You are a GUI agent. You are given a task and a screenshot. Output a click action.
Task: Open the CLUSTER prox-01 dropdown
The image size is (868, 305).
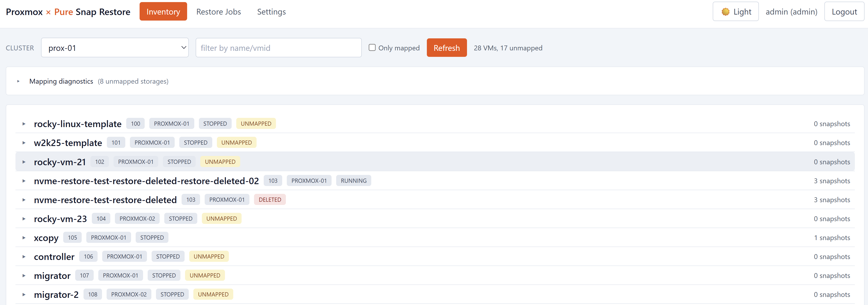(115, 48)
